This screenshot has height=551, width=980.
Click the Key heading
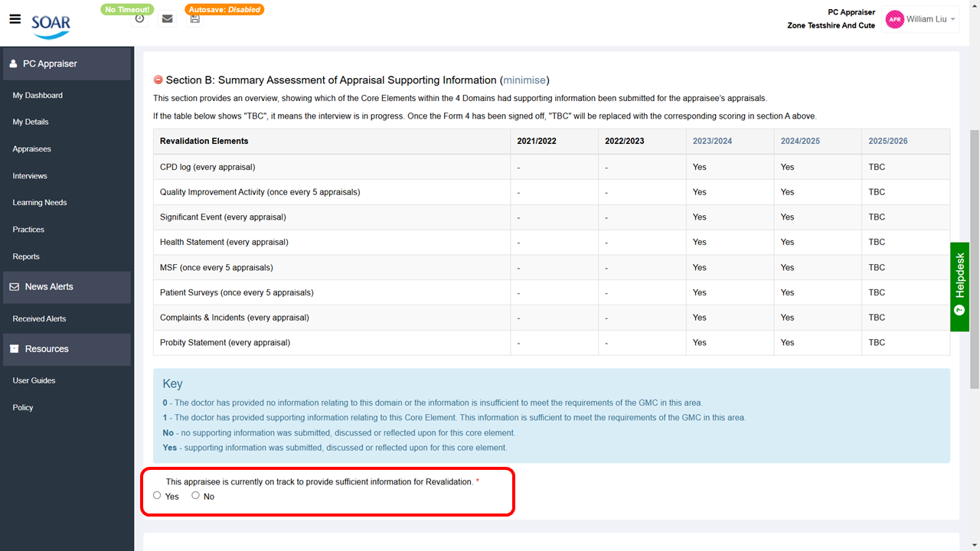coord(172,384)
